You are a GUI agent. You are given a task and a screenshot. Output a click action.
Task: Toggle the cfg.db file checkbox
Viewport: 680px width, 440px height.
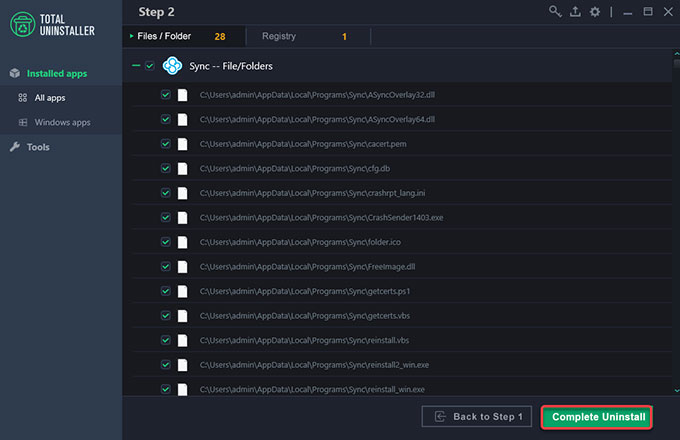166,168
